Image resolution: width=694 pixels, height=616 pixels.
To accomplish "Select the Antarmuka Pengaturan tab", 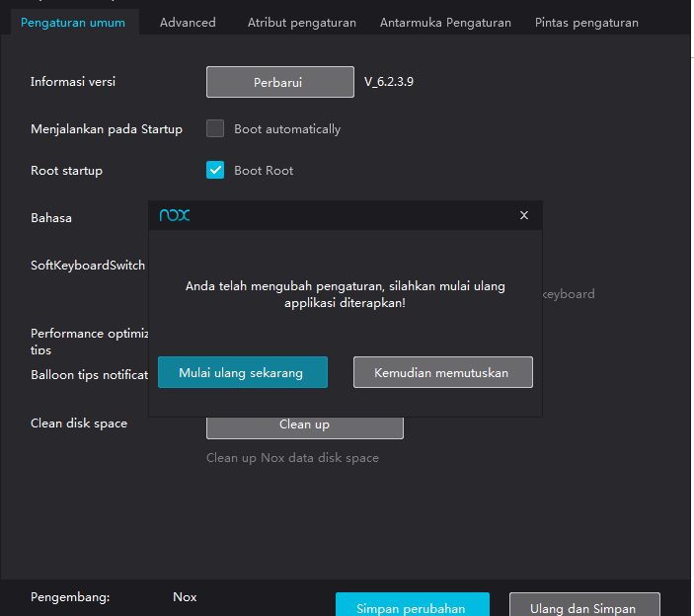I will (x=445, y=22).
